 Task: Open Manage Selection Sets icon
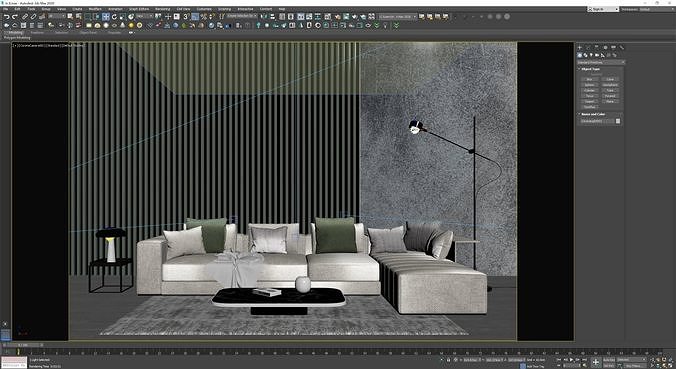(222, 16)
